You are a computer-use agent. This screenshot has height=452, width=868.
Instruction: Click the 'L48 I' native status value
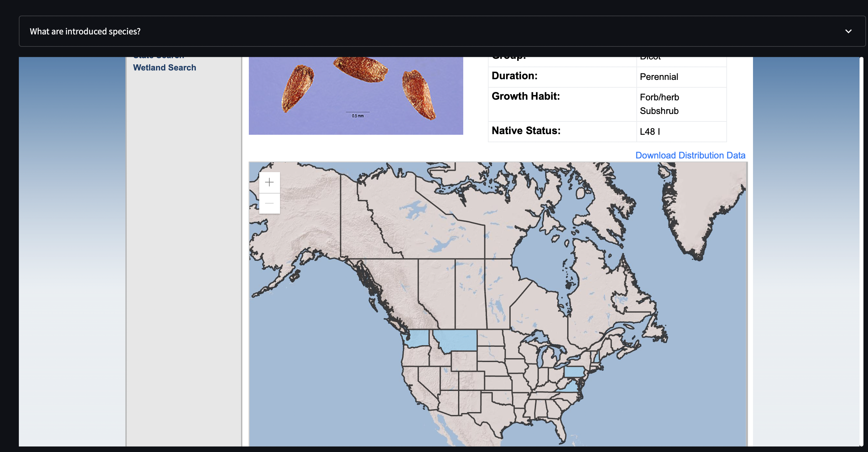[x=650, y=132]
